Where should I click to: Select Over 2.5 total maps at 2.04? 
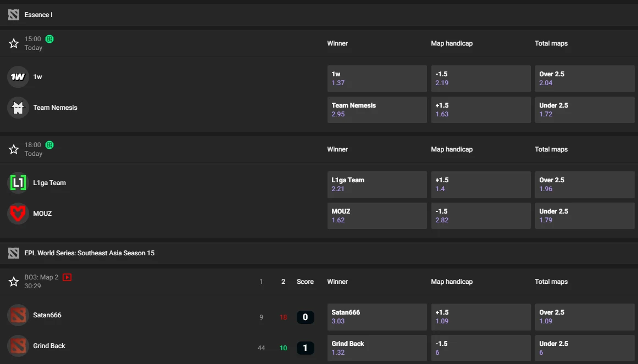[585, 79]
